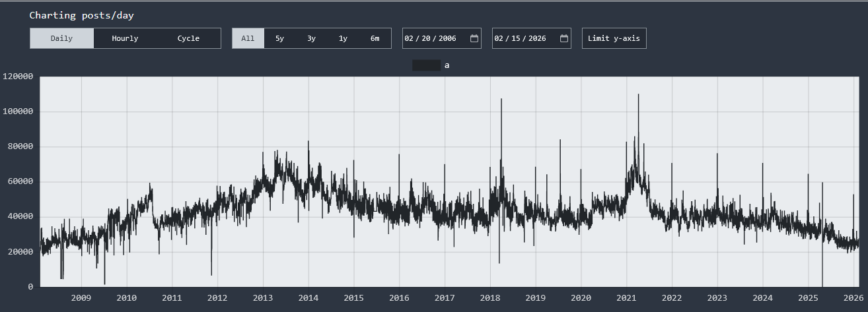The image size is (868, 312).
Task: Choose the 6m time range
Action: point(375,38)
